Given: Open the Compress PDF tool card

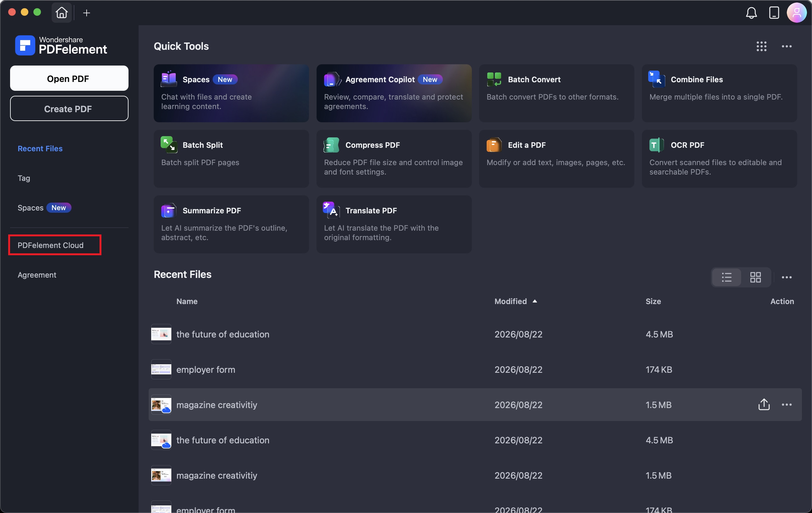Looking at the screenshot, I should tap(394, 159).
